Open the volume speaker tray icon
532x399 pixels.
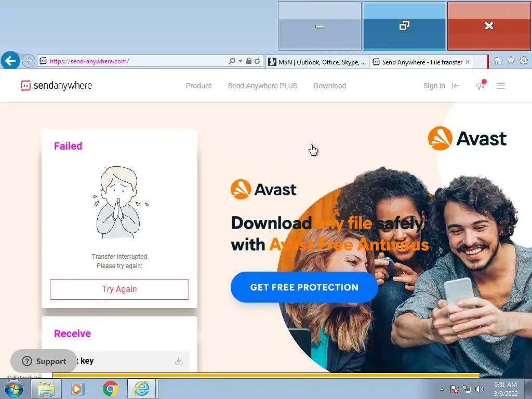coord(480,389)
